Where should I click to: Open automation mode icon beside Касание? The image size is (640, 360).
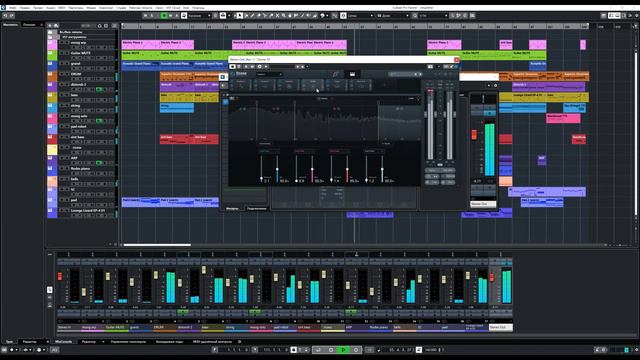click(x=184, y=16)
